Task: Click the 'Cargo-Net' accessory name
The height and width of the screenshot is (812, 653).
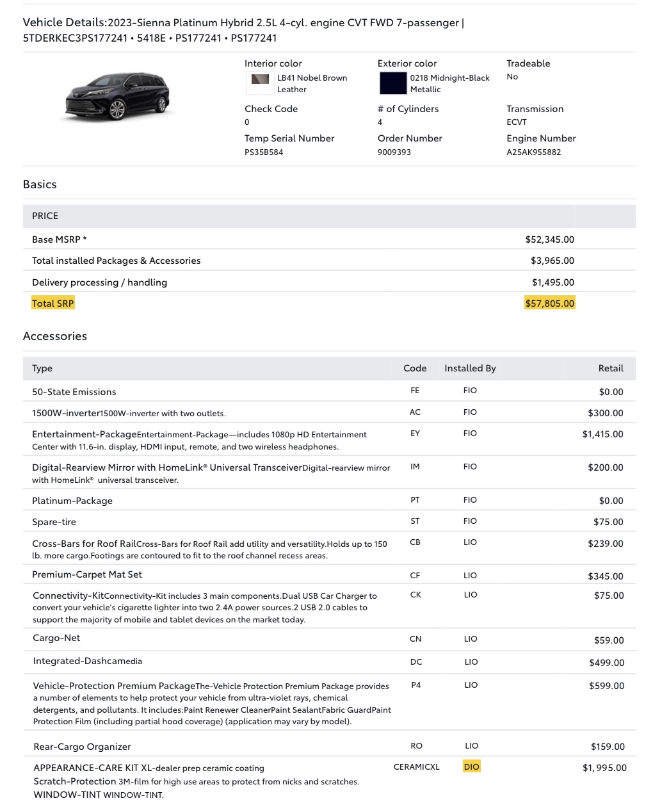Action: [56, 638]
